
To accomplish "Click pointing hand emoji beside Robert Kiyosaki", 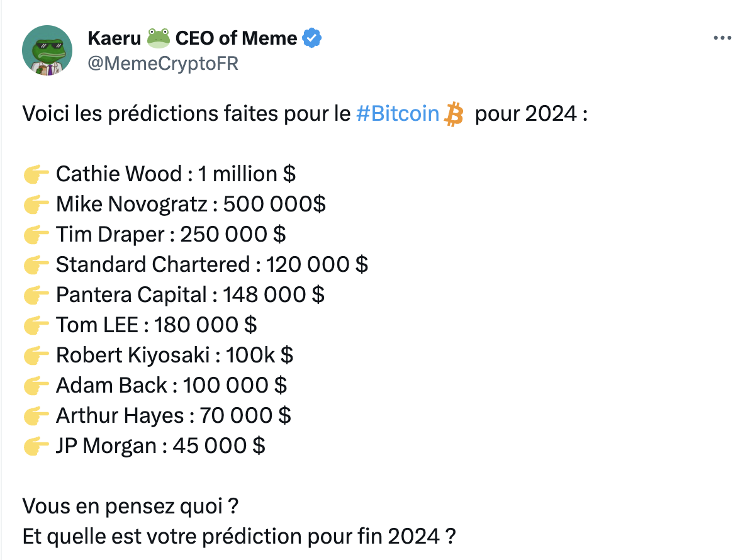I will pos(36,356).
